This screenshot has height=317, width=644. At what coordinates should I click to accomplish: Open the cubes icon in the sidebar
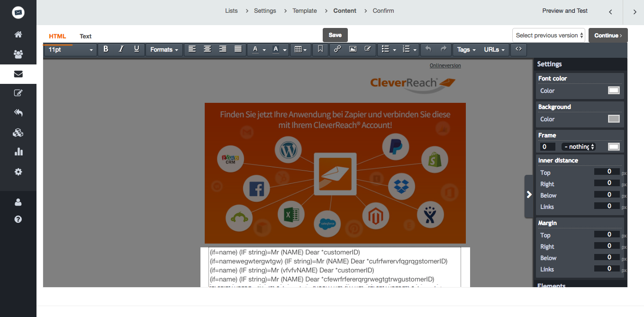tap(18, 133)
